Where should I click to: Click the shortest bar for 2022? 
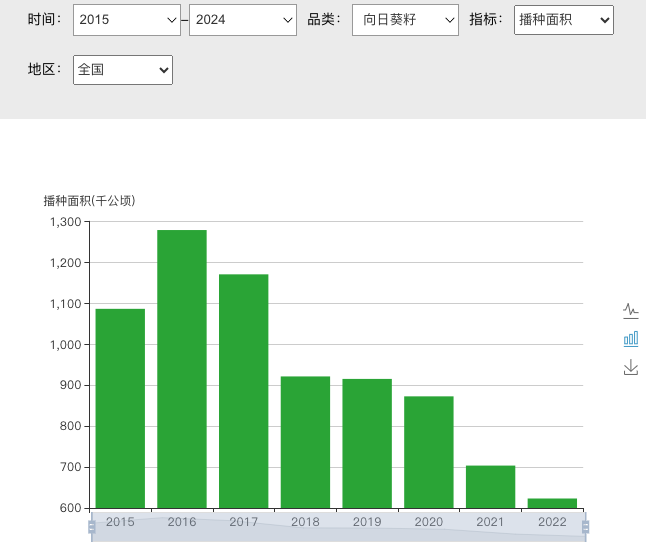click(552, 503)
